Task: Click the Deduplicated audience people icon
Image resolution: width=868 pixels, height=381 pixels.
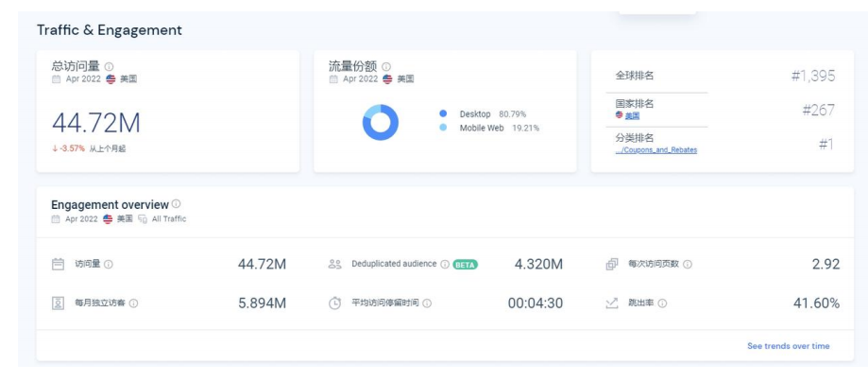Action: point(335,264)
